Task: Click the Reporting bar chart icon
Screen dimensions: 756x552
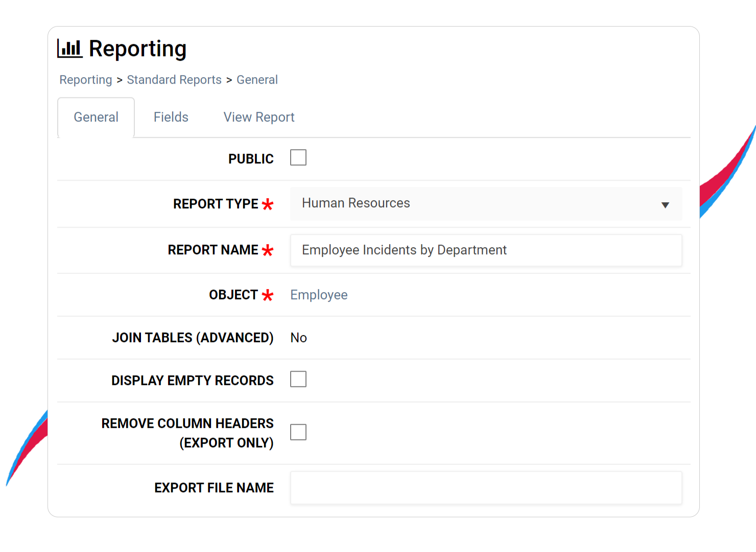Action: (x=69, y=48)
